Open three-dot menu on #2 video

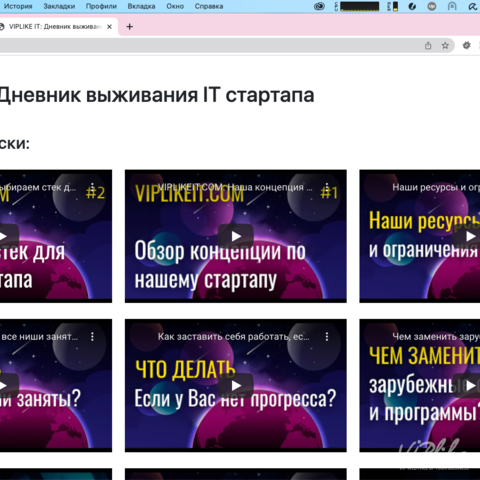tap(92, 187)
